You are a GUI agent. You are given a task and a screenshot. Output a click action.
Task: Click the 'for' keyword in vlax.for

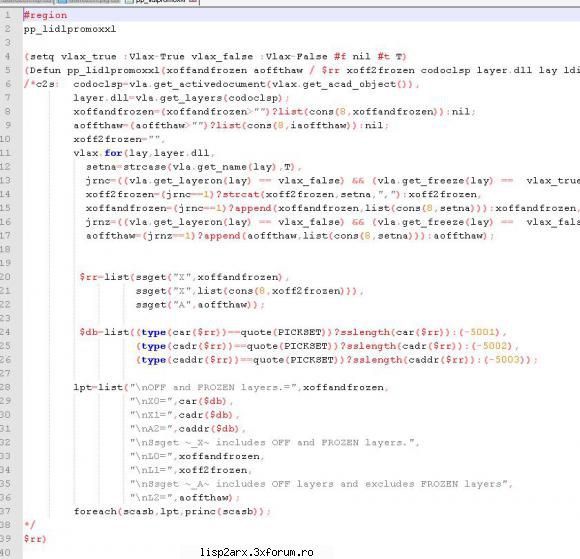[x=113, y=153]
